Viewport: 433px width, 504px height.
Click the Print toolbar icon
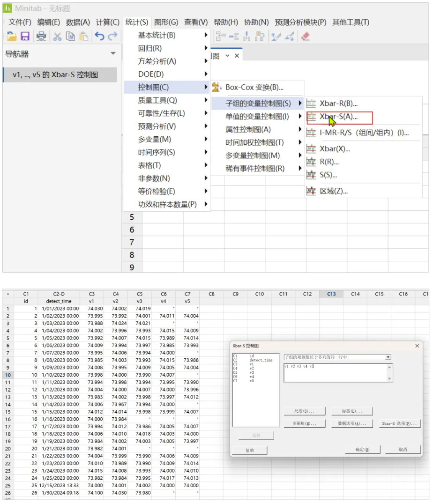pyautogui.click(x=42, y=37)
